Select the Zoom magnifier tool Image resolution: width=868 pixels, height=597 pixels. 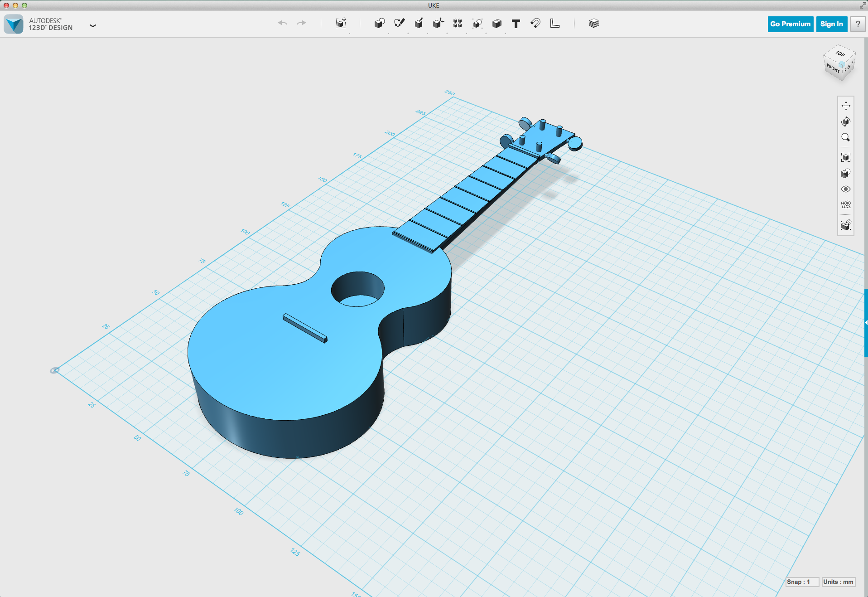pos(846,137)
